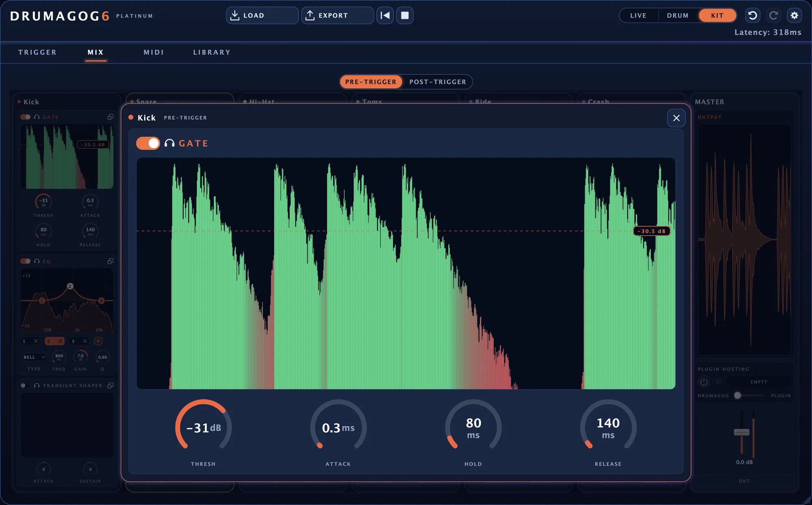Click the Gate headphones icon in the Kick strip
This screenshot has height=505, width=812.
(37, 117)
